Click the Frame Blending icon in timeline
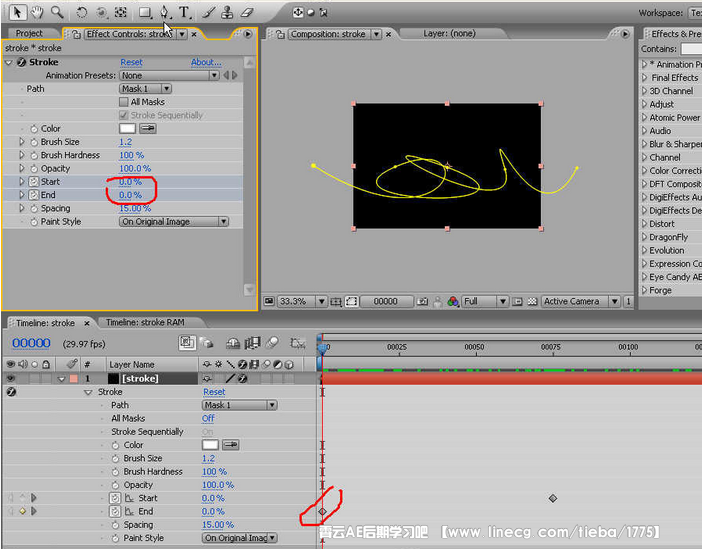702x549 pixels. [x=253, y=343]
